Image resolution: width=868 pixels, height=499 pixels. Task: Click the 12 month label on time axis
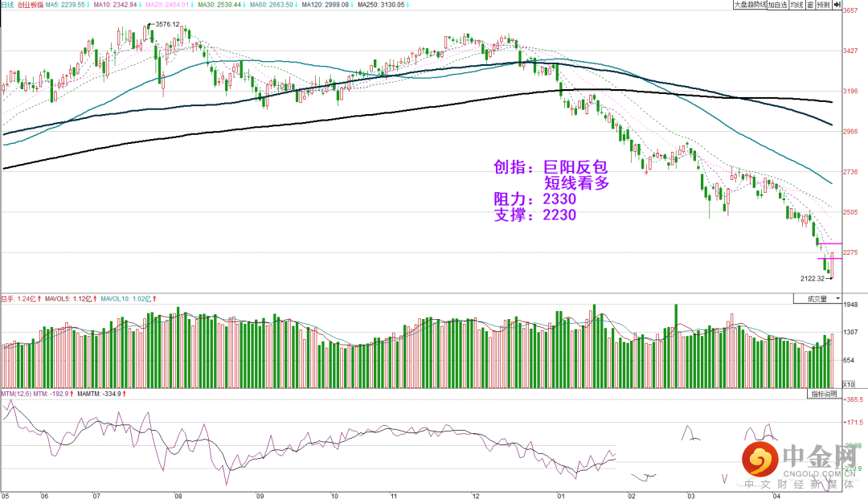[476, 496]
